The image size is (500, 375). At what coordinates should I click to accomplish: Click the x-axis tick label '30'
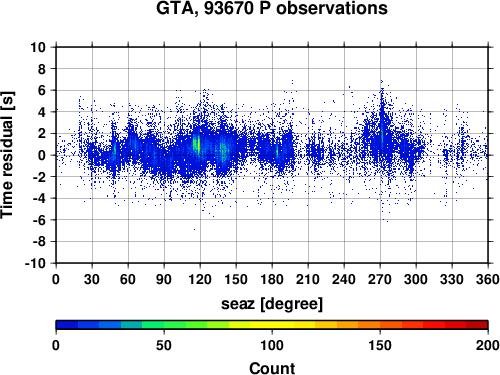click(92, 279)
